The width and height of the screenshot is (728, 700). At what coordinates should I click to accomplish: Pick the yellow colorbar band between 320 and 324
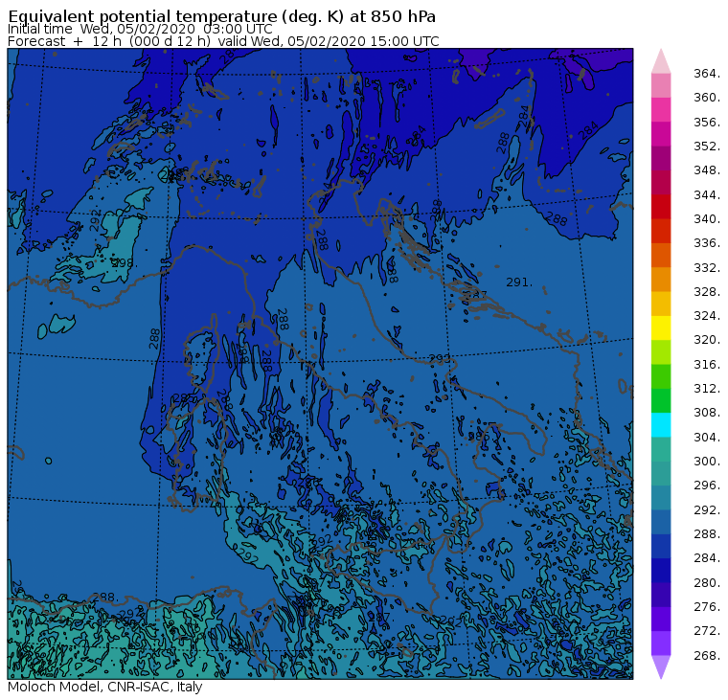click(x=661, y=328)
